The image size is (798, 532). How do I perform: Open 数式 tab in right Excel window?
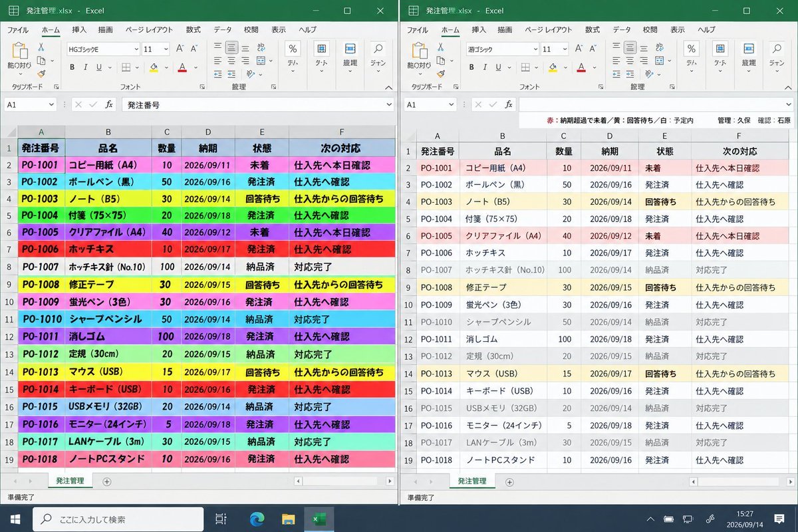(593, 30)
